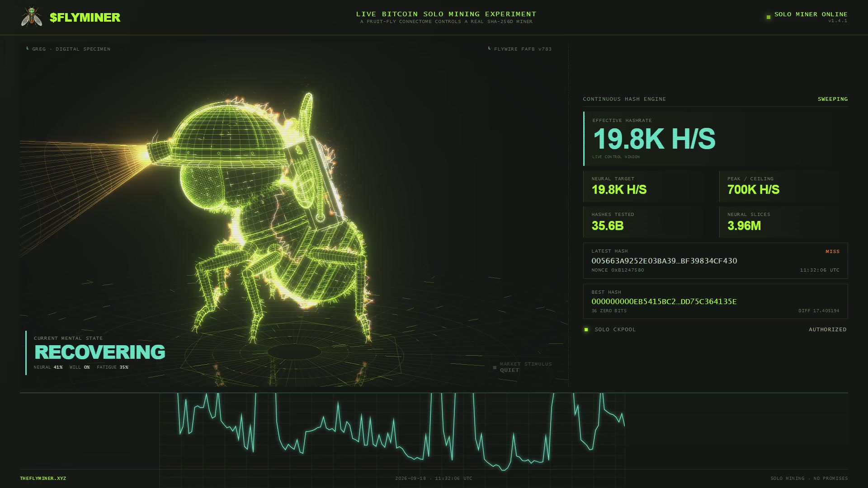Click the Neural Slices 3.96M value

click(x=744, y=226)
